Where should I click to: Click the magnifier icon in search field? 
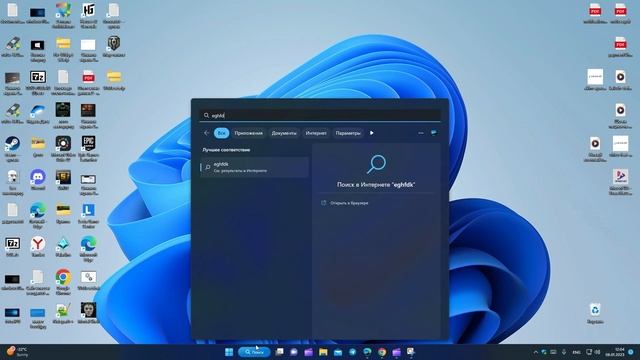[206, 116]
